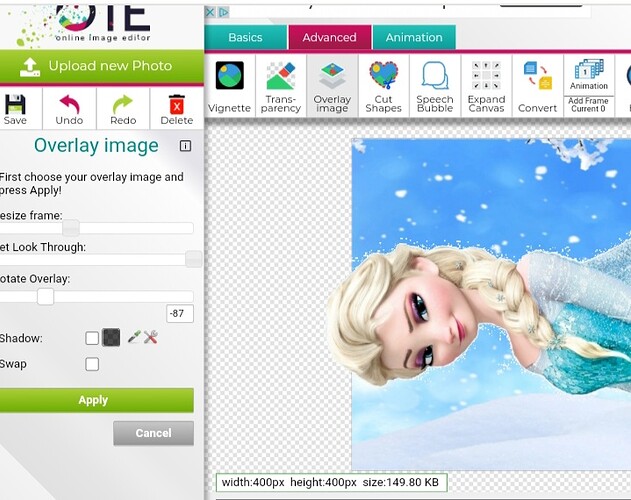This screenshot has height=500, width=631.
Task: Enable the Shadow checkbox
Action: 92,338
